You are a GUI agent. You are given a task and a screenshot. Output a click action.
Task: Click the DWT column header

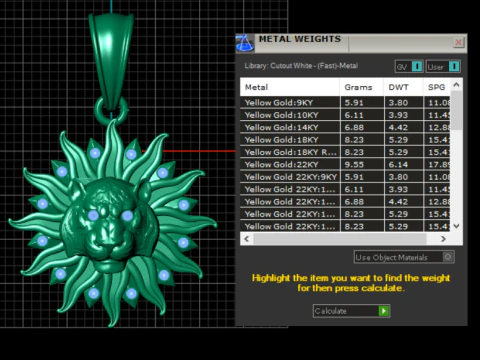(403, 87)
